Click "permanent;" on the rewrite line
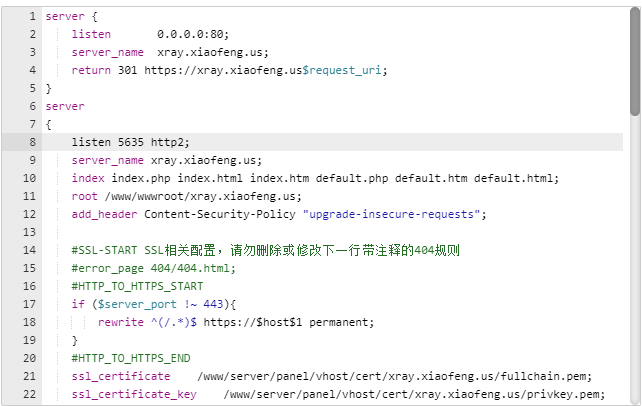The image size is (642, 406). click(341, 323)
